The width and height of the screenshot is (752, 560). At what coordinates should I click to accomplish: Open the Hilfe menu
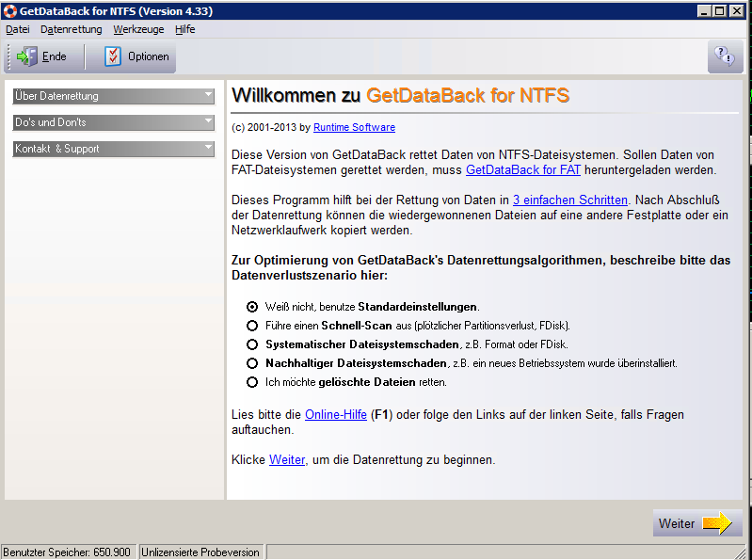(185, 29)
